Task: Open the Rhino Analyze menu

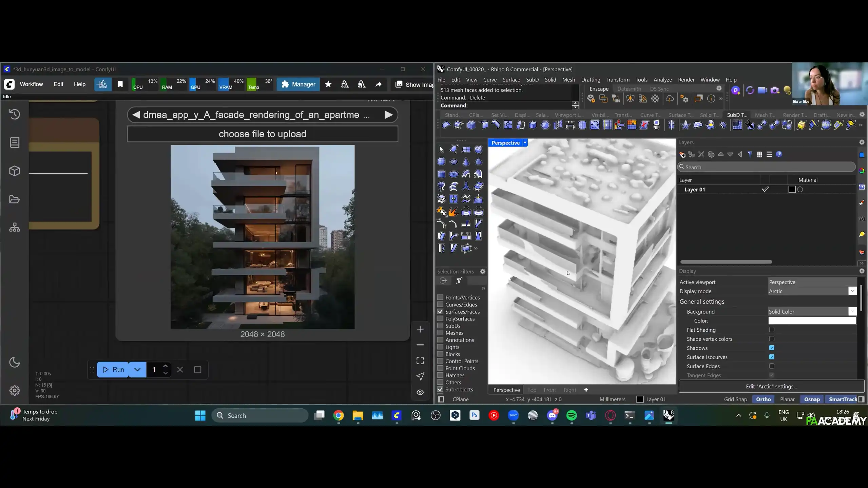Action: coord(662,80)
